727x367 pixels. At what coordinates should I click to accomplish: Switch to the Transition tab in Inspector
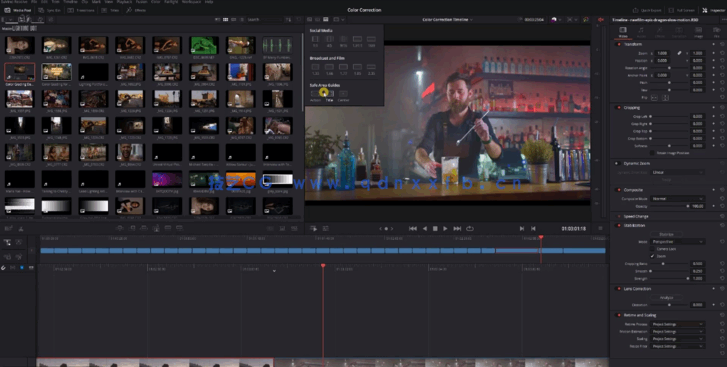point(679,32)
